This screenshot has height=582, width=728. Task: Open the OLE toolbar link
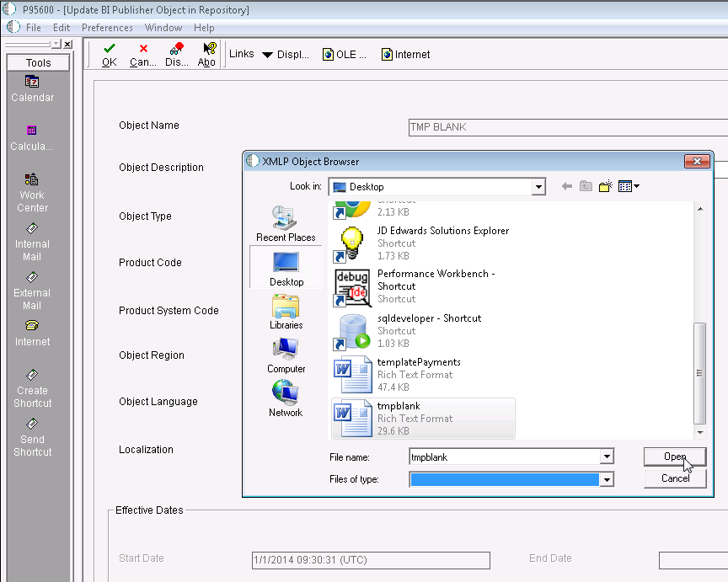[345, 54]
